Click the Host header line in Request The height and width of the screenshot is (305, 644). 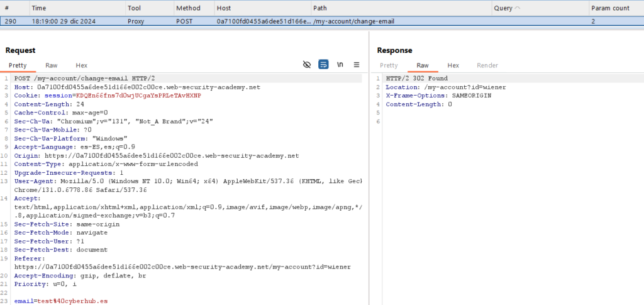(x=137, y=87)
